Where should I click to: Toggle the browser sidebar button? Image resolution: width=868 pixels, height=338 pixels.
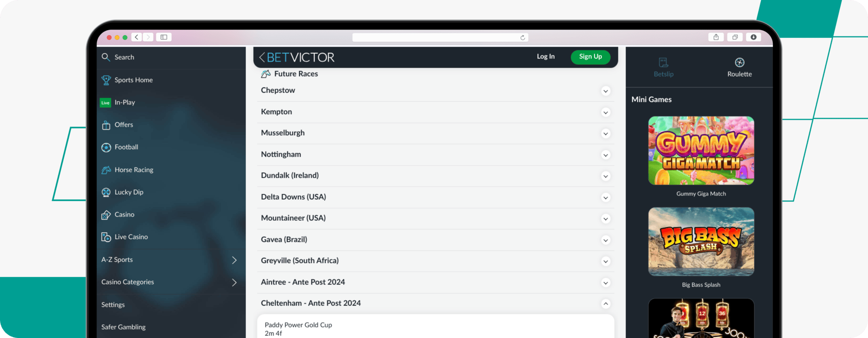coord(164,37)
